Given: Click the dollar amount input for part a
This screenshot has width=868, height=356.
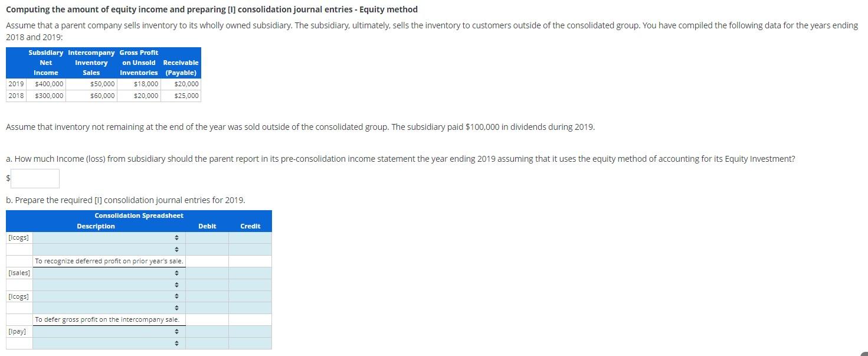Looking at the screenshot, I should tap(34, 178).
